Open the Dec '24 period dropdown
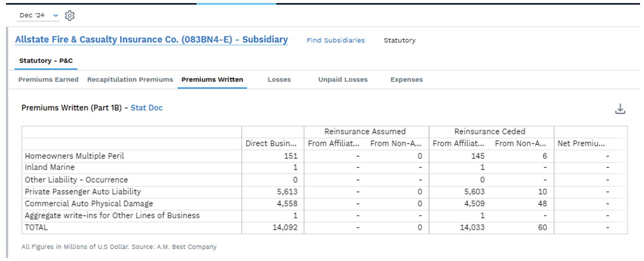644x261 pixels. pos(39,15)
